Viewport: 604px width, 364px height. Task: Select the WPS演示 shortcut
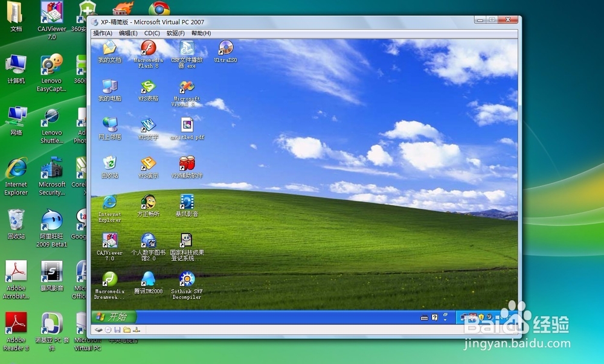[x=149, y=167]
